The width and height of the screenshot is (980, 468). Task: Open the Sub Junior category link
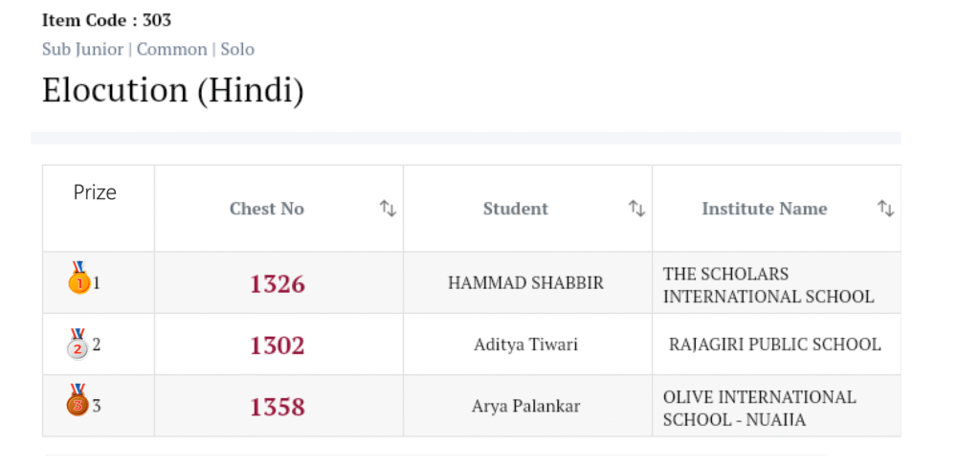pyautogui.click(x=82, y=49)
